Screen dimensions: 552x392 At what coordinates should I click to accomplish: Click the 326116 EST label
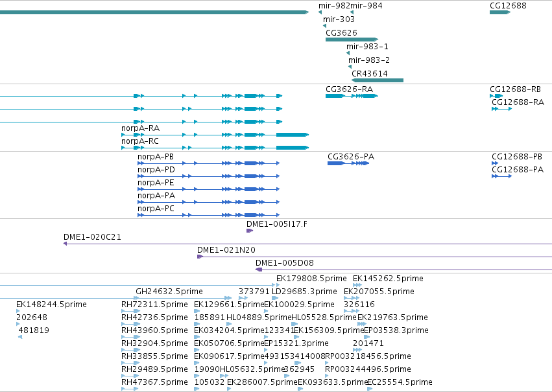359,305
